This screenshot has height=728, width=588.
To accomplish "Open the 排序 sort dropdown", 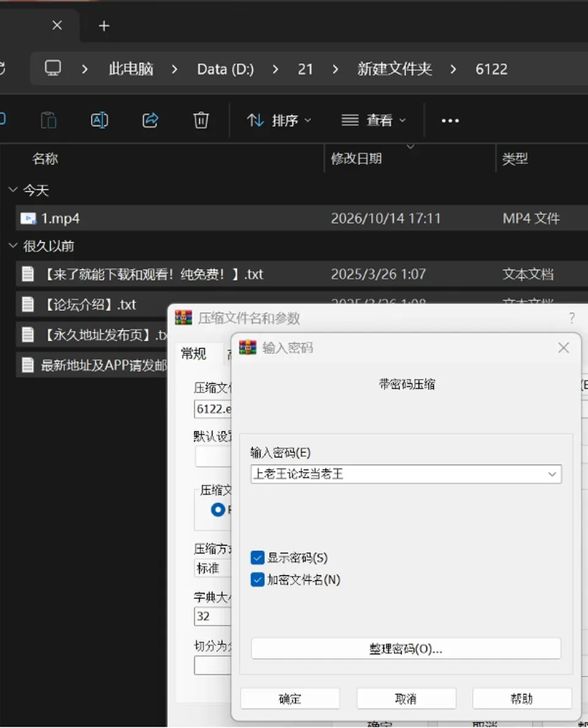I will 279,121.
